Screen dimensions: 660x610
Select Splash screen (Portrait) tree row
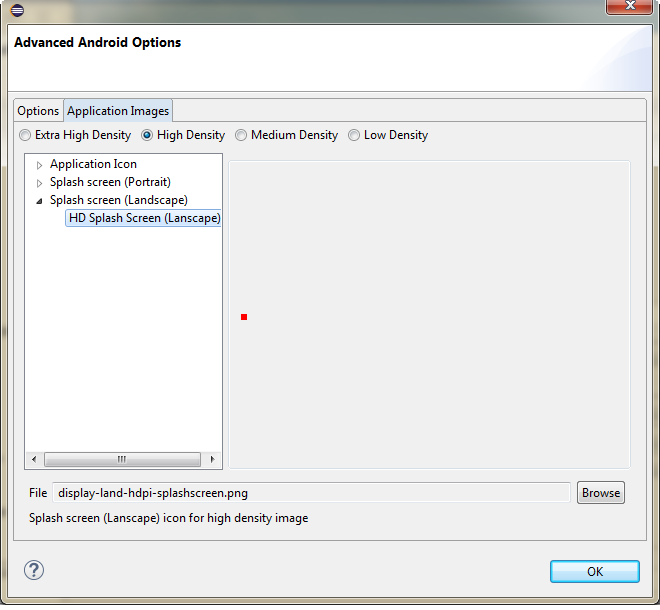coord(110,182)
